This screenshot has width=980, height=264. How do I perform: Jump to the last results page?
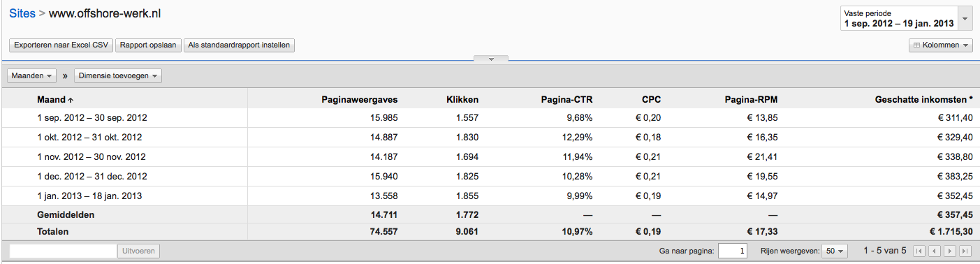coord(965,251)
